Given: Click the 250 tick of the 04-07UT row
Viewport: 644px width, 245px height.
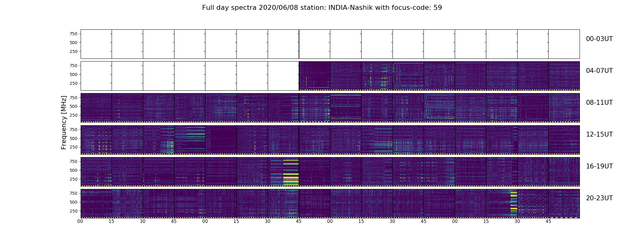Looking at the screenshot, I should pyautogui.click(x=73, y=83).
